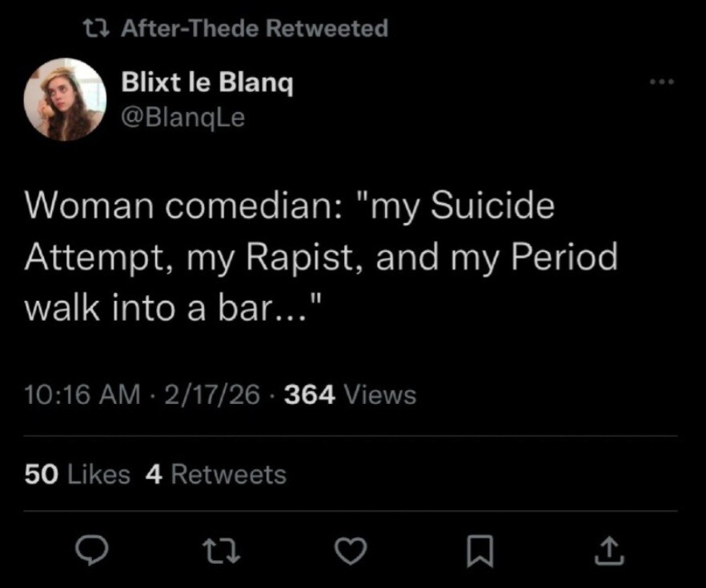Screen dimensions: 706x588
Task: Open Blixt le Blanq's profile picture
Action: (x=64, y=99)
